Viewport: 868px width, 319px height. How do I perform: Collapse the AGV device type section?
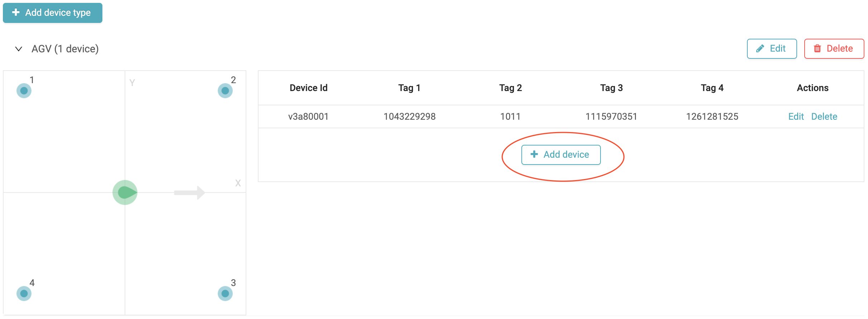pos(19,49)
